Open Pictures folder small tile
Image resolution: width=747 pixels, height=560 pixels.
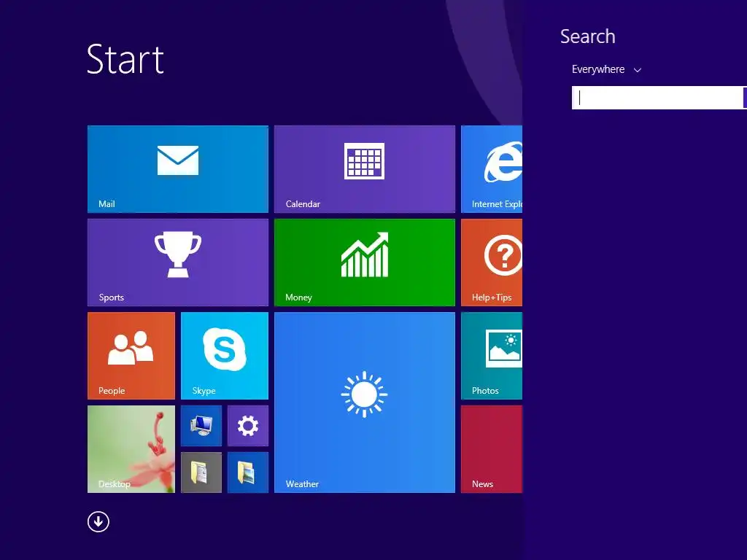(248, 472)
